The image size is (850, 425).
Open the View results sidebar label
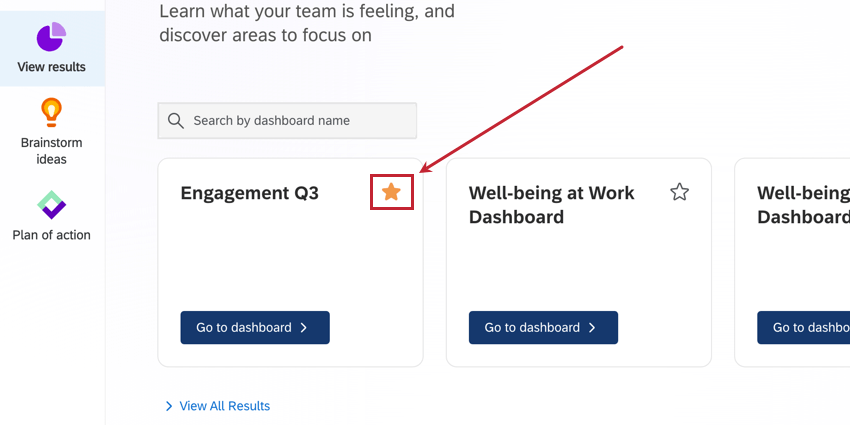51,68
